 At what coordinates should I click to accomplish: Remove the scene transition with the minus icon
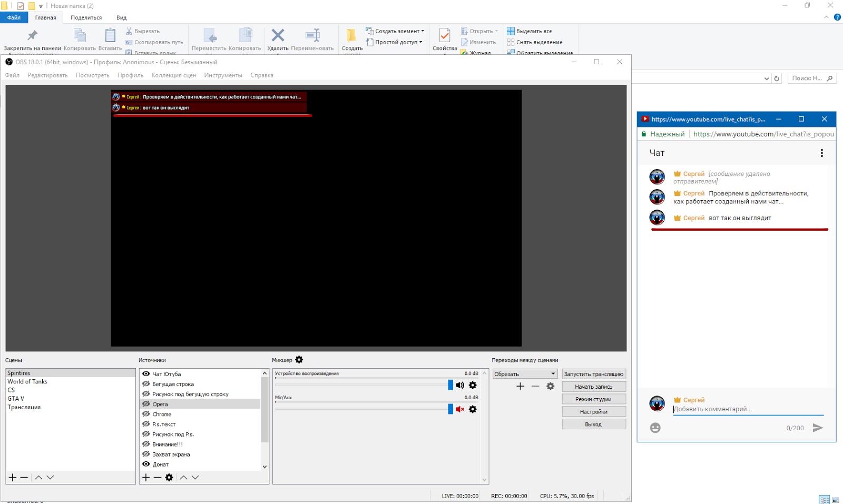(x=535, y=387)
